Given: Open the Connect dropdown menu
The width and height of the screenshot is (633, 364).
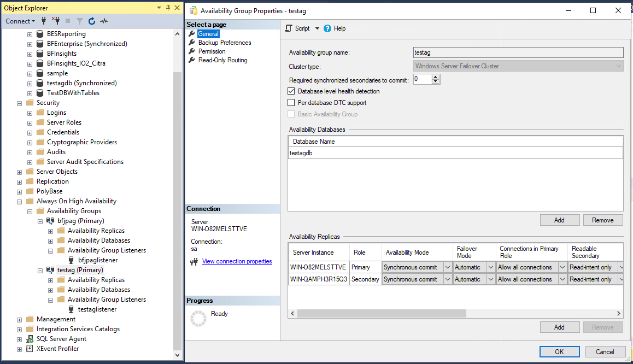Looking at the screenshot, I should [x=20, y=21].
